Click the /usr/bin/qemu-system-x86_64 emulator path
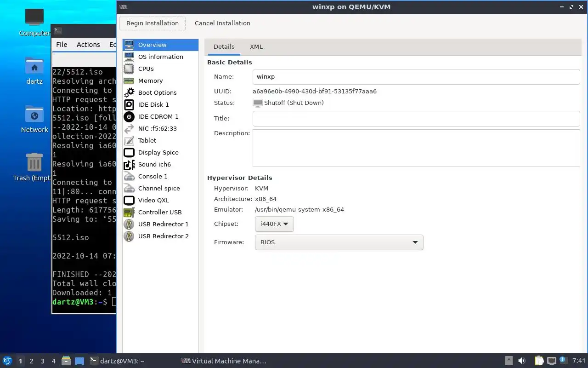 pos(300,210)
